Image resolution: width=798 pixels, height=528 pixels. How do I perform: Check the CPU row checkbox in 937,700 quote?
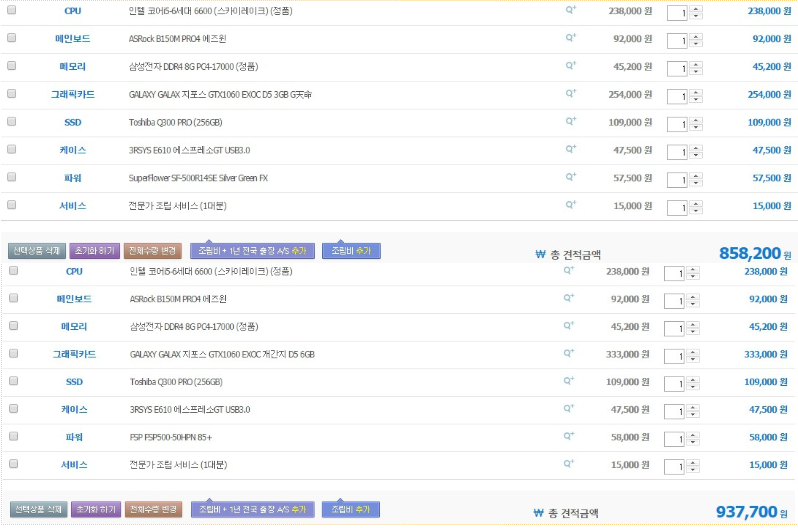click(x=14, y=270)
